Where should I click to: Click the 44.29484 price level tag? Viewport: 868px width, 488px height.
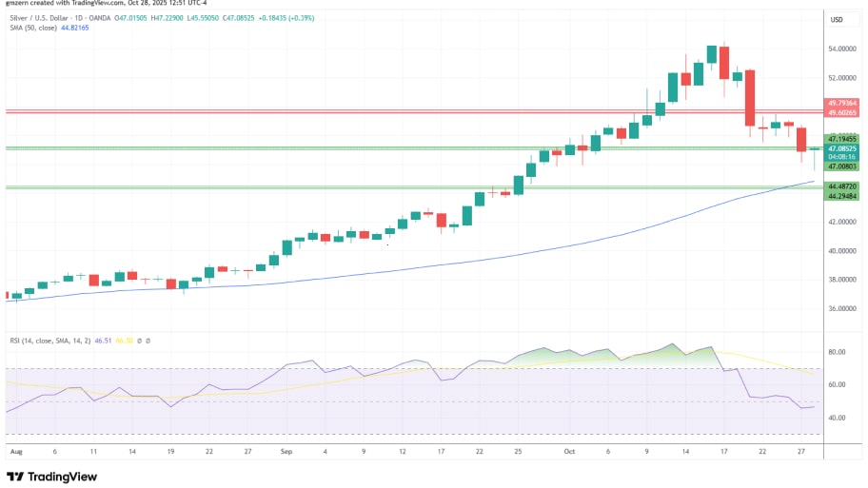click(x=842, y=196)
